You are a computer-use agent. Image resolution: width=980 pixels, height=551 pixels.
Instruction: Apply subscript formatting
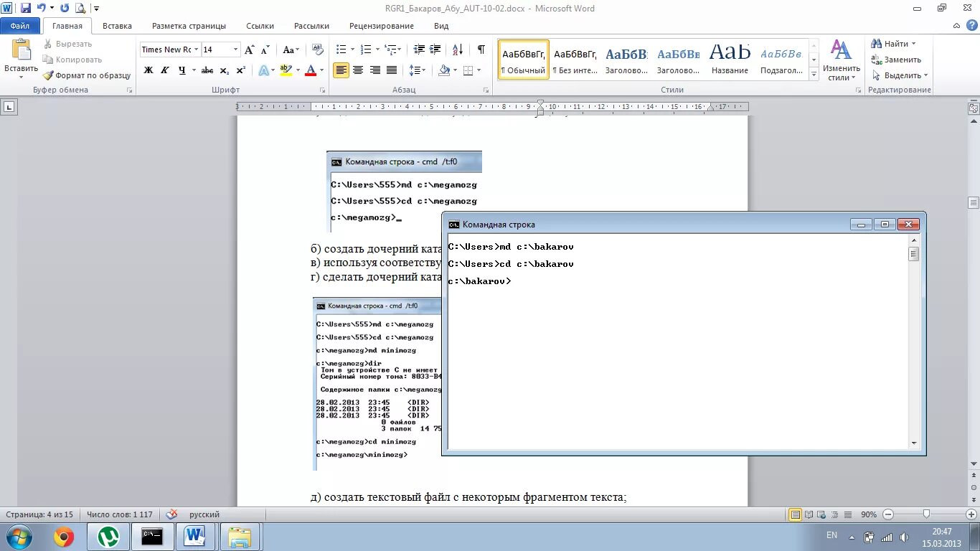[x=225, y=70]
